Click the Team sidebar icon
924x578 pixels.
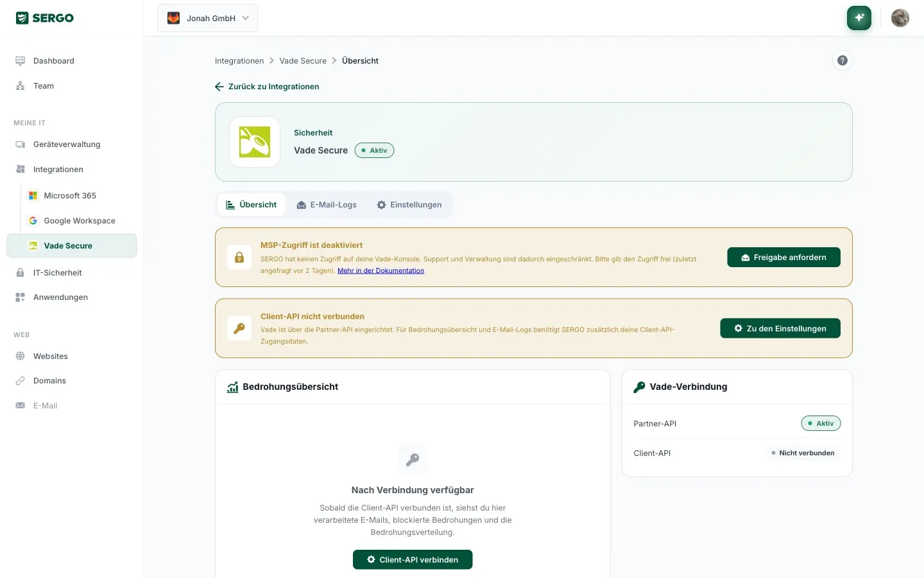(x=20, y=86)
